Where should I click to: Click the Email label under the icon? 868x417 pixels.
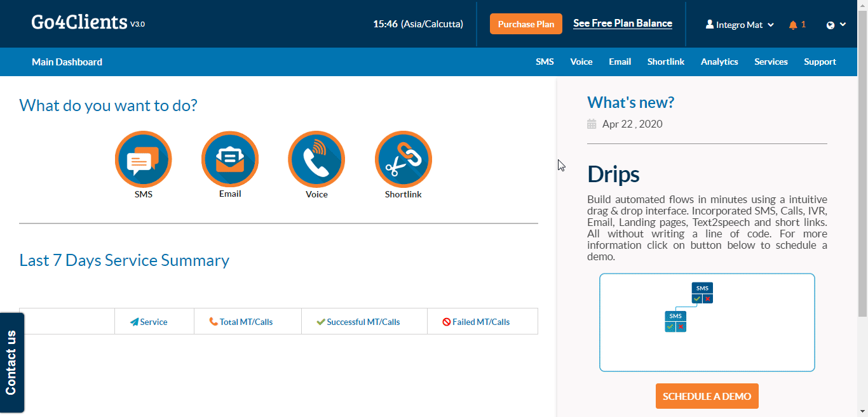(x=230, y=194)
